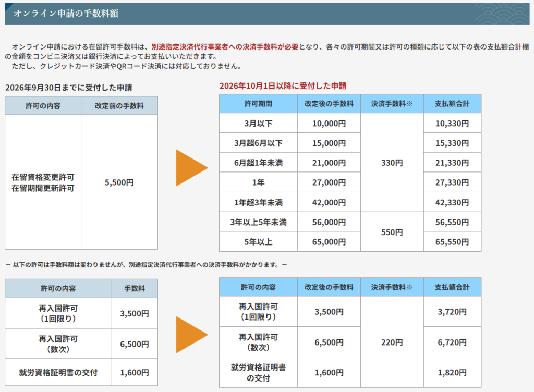
Task: Click the heading '2026年9月30日までに受付した申請'
Action: click(69, 88)
